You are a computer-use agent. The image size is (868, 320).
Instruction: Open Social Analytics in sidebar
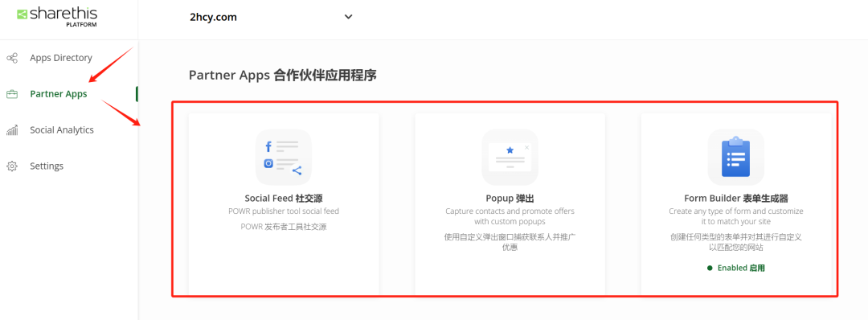tap(61, 130)
